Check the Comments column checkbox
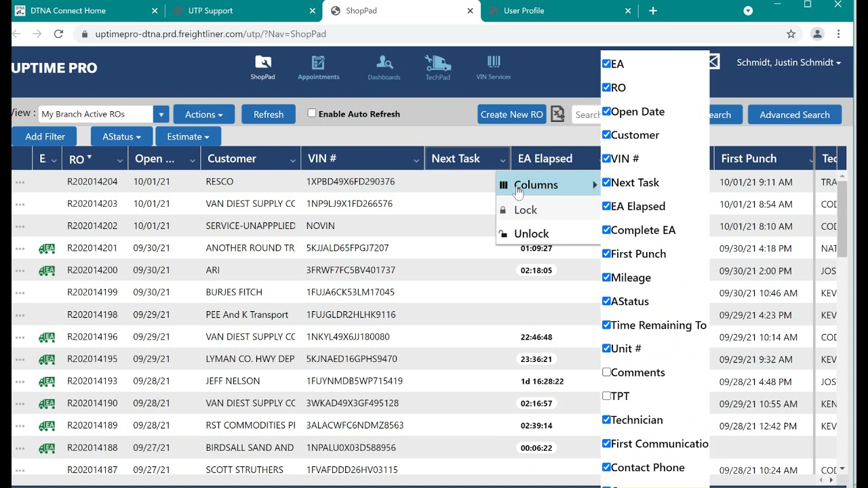The height and width of the screenshot is (488, 868). pyautogui.click(x=606, y=372)
